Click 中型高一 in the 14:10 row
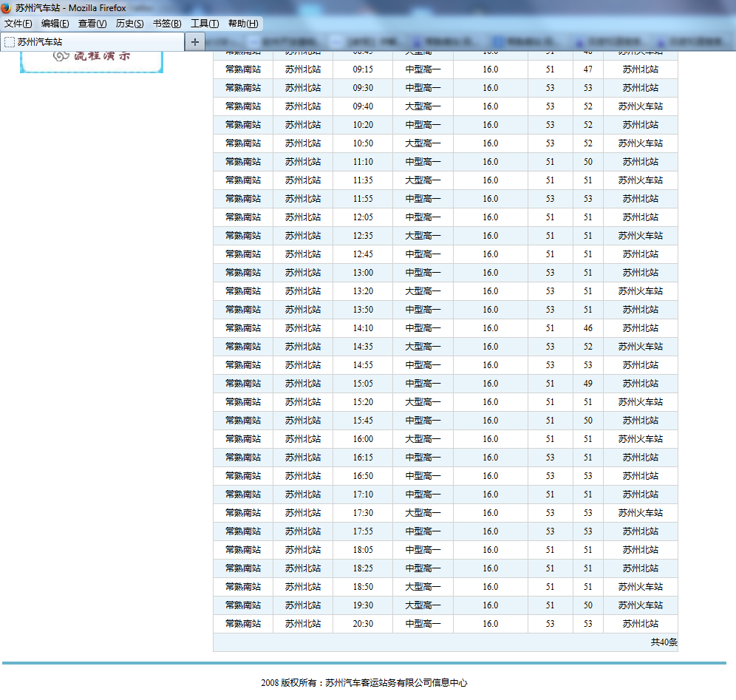 click(423, 328)
